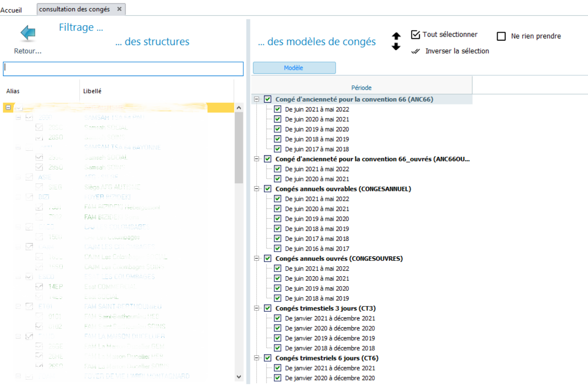Collapse the CONGESANNUEL node
588x386 pixels.
coord(257,189)
